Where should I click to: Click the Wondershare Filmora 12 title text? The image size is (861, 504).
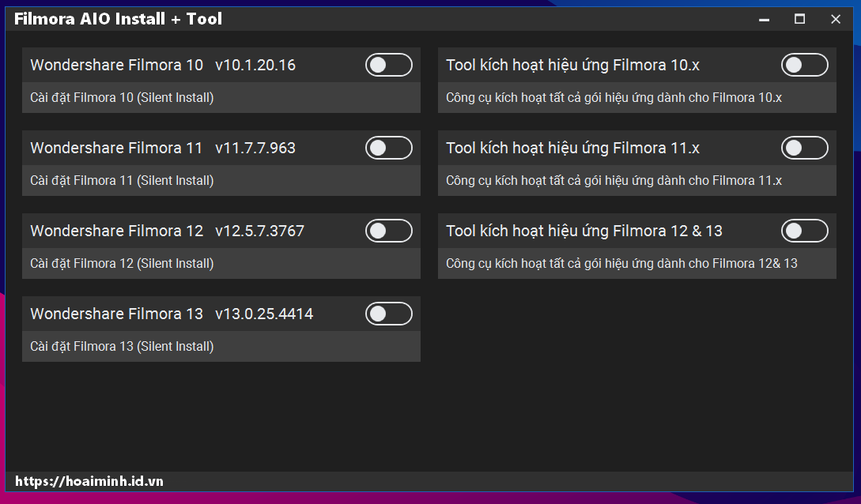pos(116,231)
